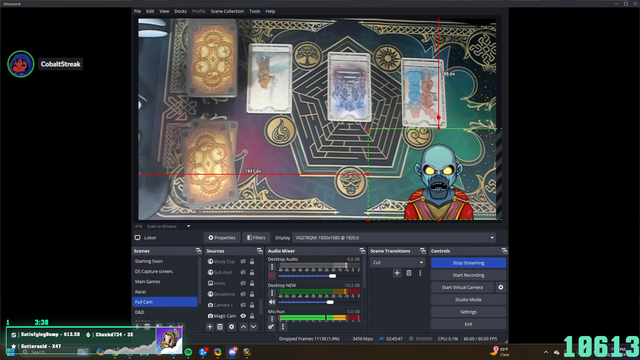
Task: Open Spotify from taskbar
Action: click(x=189, y=352)
